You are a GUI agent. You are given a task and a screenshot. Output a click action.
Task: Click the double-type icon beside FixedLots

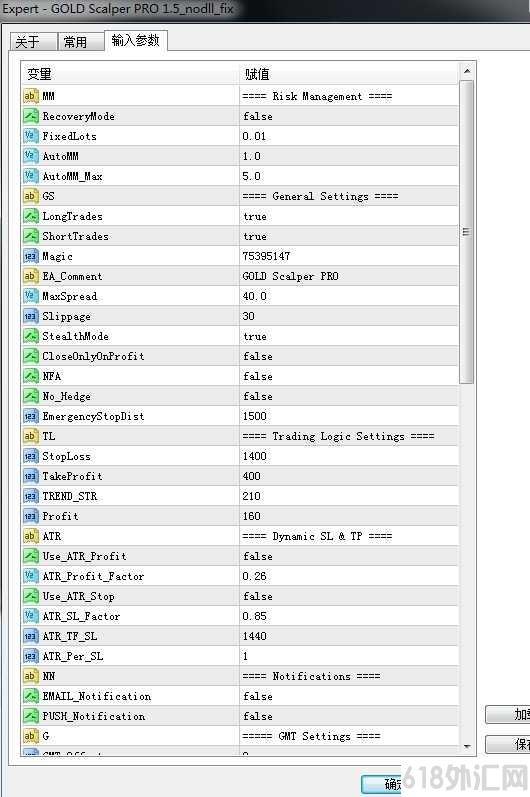[x=30, y=136]
